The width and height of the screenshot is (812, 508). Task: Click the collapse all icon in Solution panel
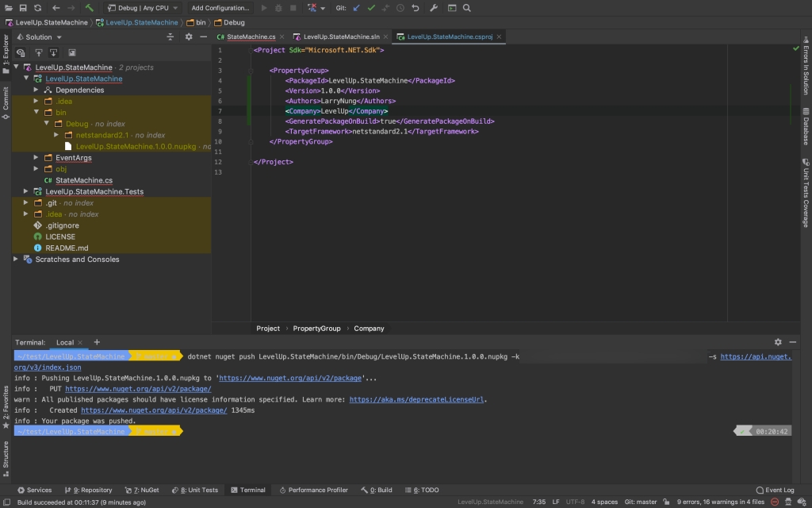(x=170, y=37)
